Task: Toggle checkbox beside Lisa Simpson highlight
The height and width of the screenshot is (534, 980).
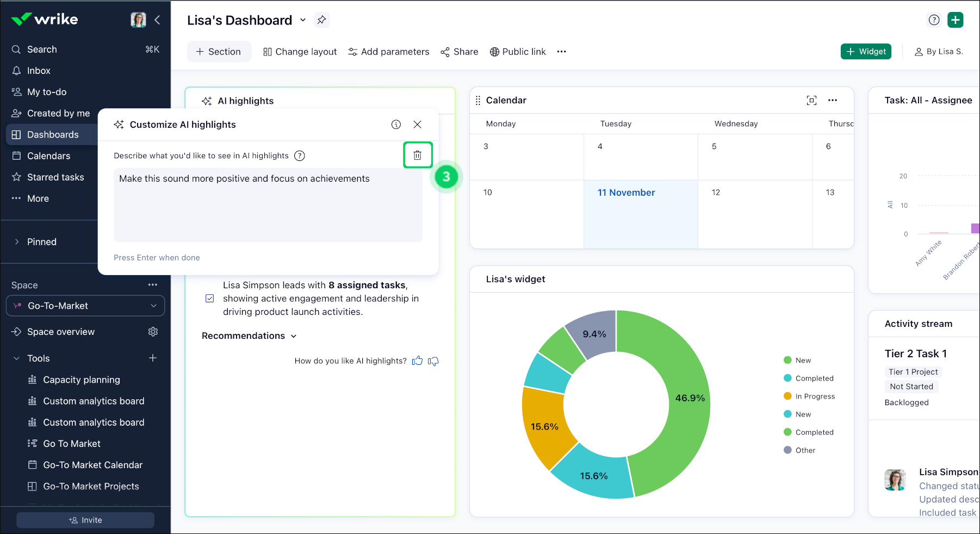Action: (x=210, y=299)
